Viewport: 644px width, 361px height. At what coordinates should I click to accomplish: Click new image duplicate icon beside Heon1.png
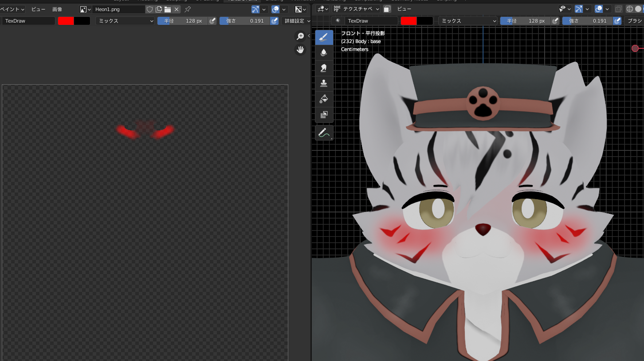pyautogui.click(x=158, y=9)
